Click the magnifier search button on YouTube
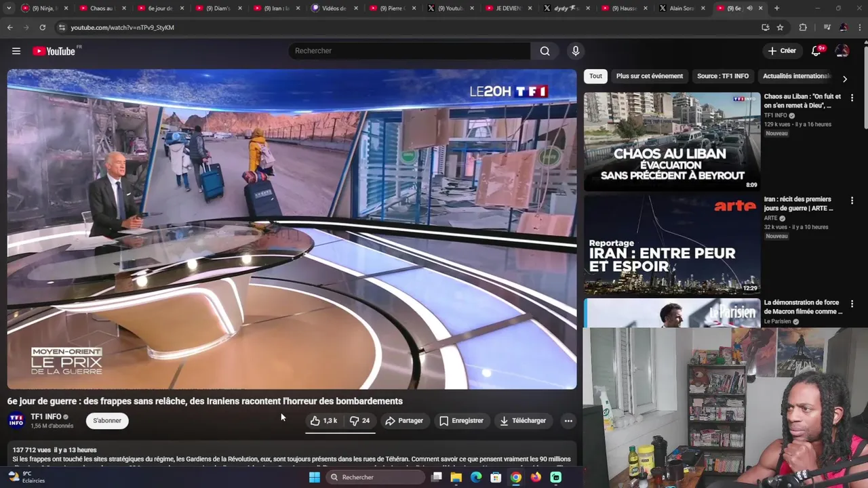The image size is (868, 488). tap(545, 51)
